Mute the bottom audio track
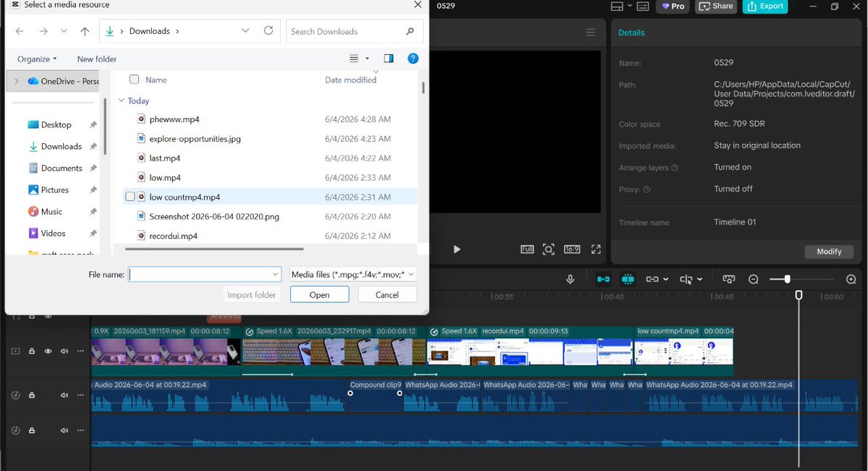Image resolution: width=868 pixels, height=471 pixels. (x=64, y=430)
